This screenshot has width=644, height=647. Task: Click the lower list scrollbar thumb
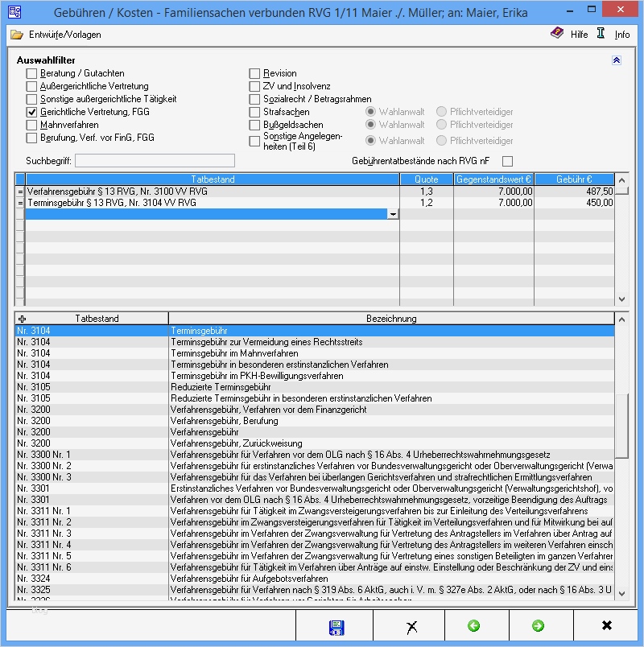(x=621, y=426)
